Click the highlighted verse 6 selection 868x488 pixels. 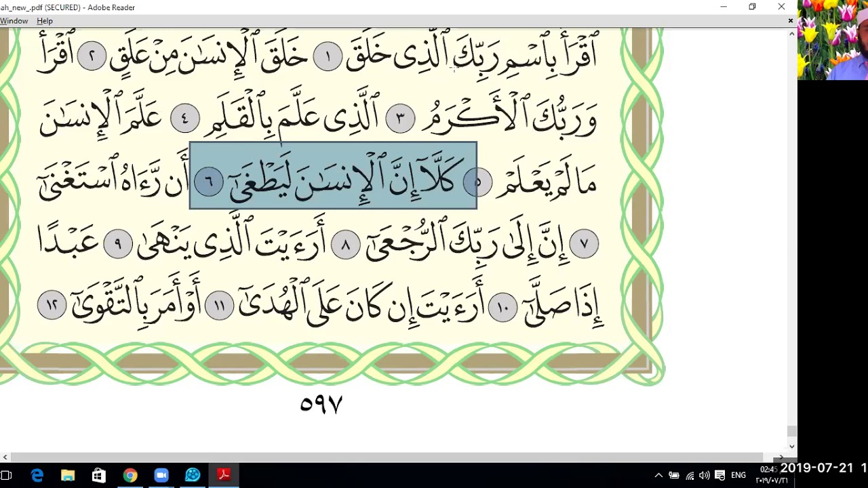[333, 176]
